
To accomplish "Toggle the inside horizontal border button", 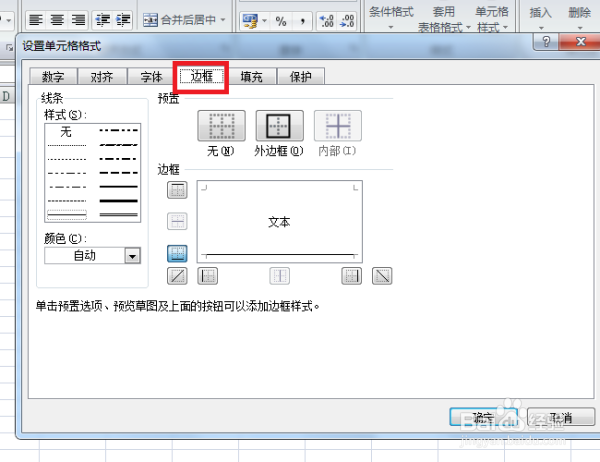I will coord(177,221).
